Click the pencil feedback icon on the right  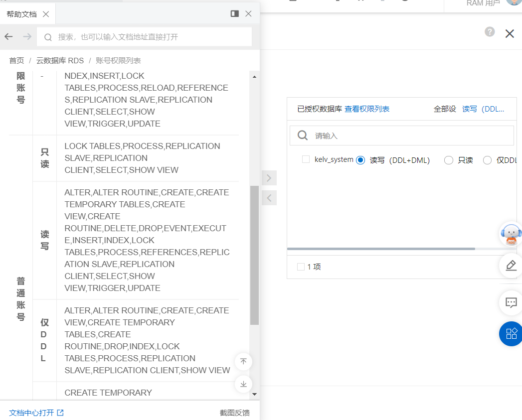click(x=511, y=265)
